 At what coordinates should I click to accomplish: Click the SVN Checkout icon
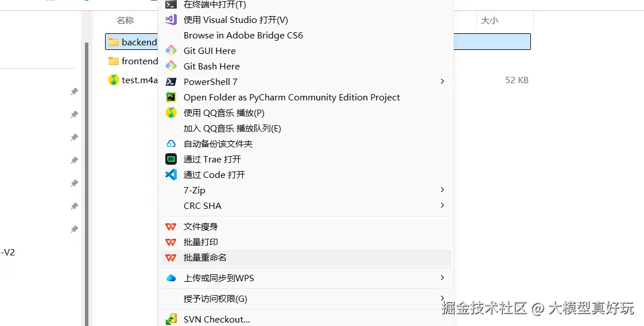tap(171, 319)
